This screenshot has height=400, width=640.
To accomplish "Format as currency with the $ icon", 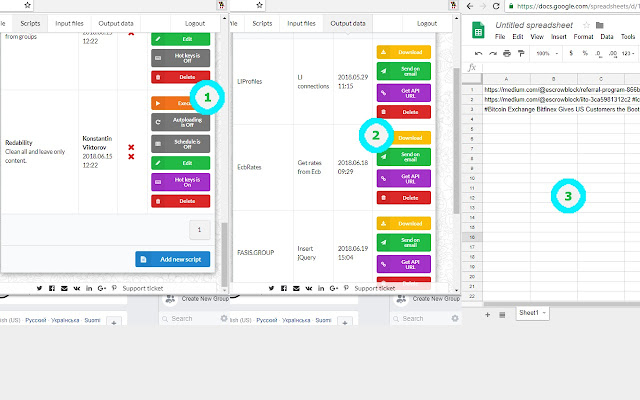I will click(x=571, y=53).
